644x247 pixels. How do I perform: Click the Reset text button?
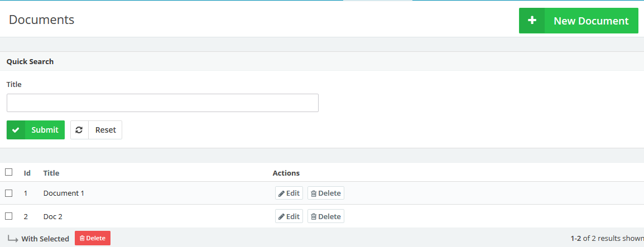[105, 130]
